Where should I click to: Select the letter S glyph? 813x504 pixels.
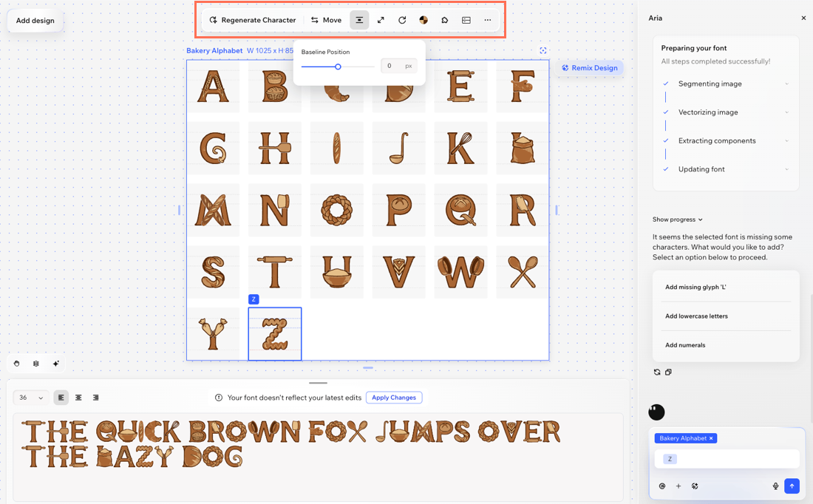213,272
